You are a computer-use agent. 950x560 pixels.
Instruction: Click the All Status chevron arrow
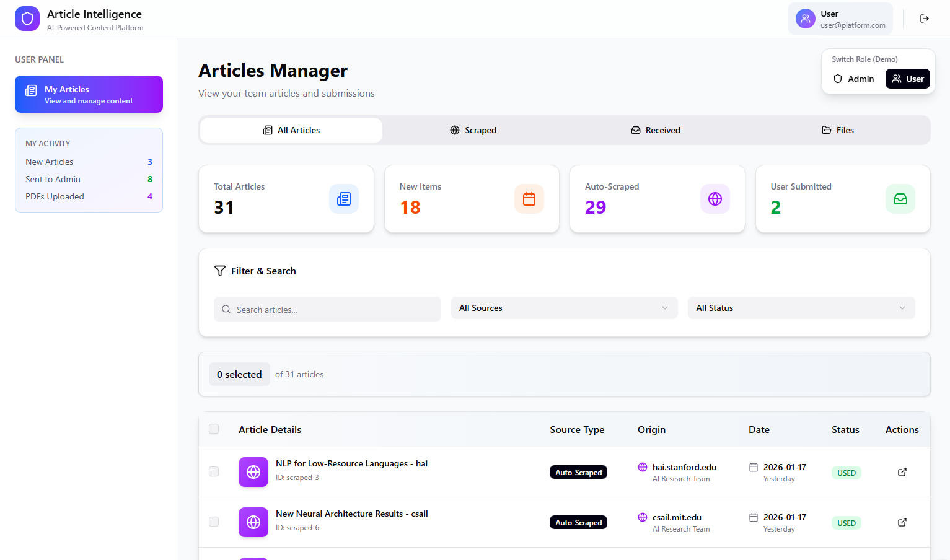[x=902, y=308]
